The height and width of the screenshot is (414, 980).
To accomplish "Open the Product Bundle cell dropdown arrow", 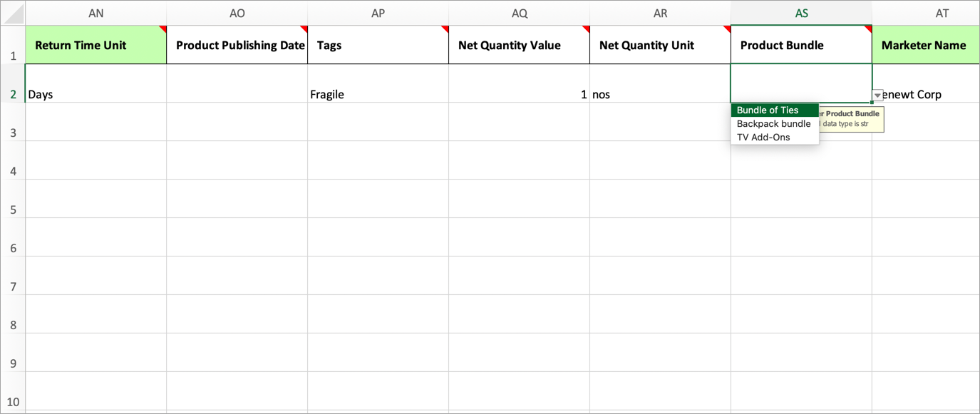I will click(x=877, y=95).
